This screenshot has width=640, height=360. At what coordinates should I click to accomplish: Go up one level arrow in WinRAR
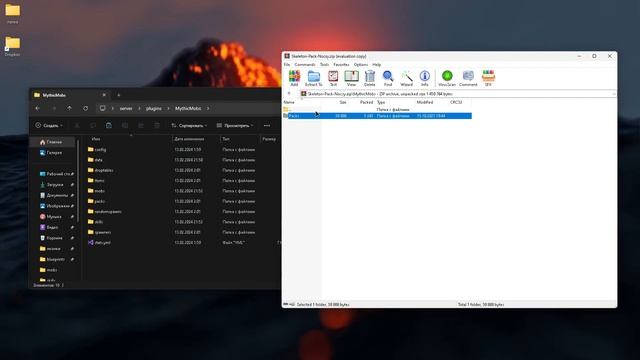[289, 93]
